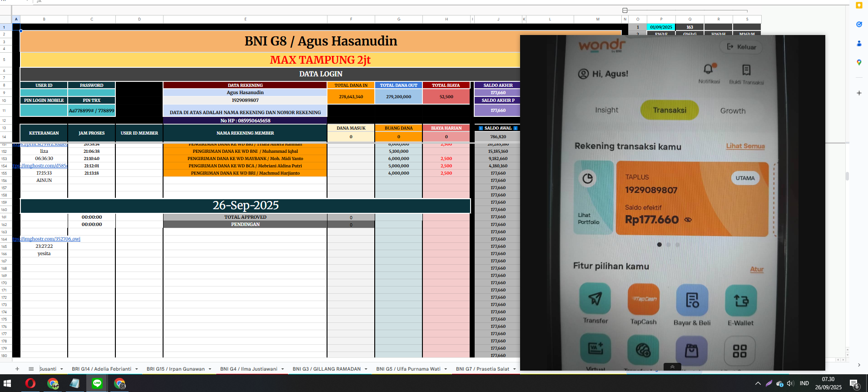Select TOTAL DANA IN value 278,643,340
The image size is (868, 392).
[x=351, y=96]
